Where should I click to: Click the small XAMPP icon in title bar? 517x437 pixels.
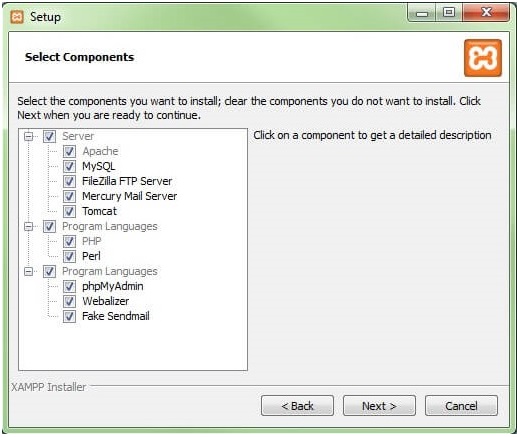17,17
